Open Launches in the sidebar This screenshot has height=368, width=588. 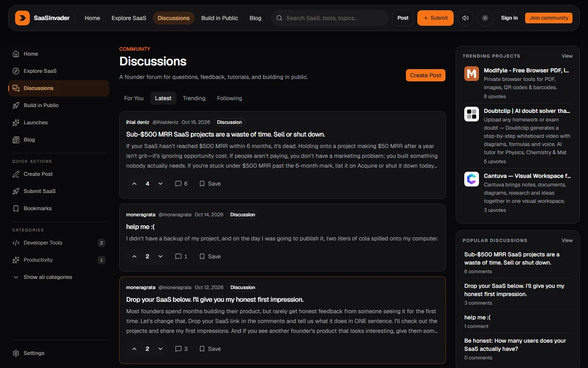[x=59, y=123]
